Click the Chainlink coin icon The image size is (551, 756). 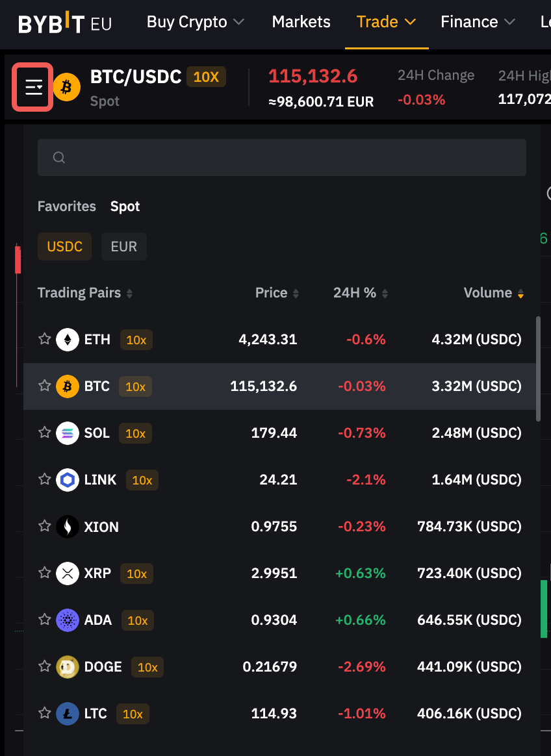pyautogui.click(x=68, y=480)
